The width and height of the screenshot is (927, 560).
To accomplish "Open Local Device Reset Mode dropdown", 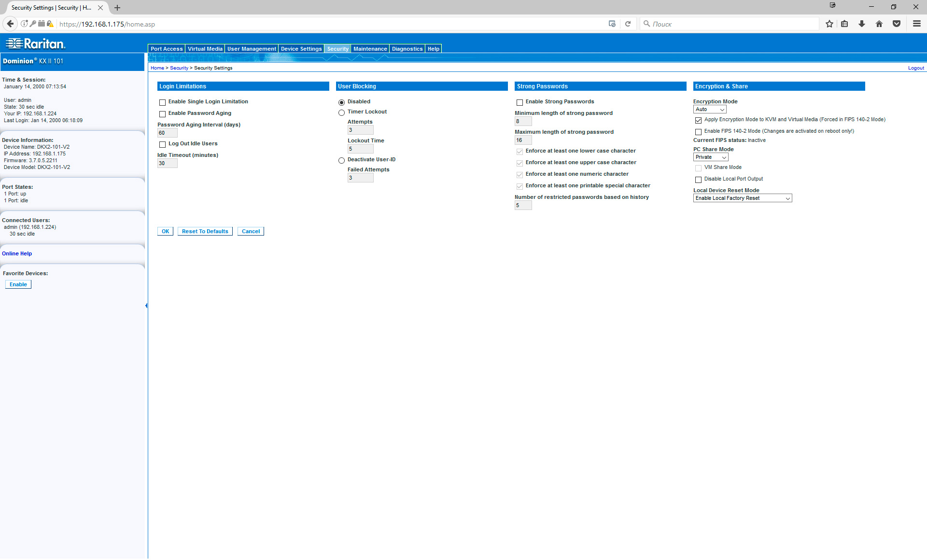I will tap(742, 198).
